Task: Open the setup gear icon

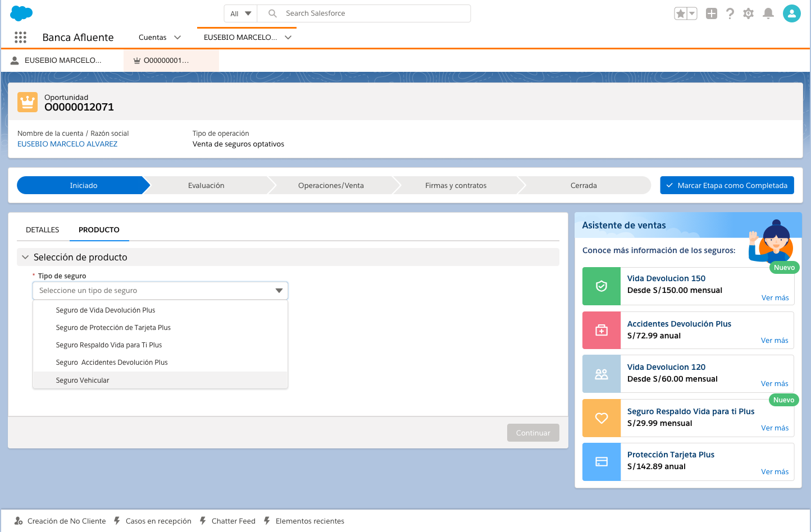Action: [x=749, y=13]
